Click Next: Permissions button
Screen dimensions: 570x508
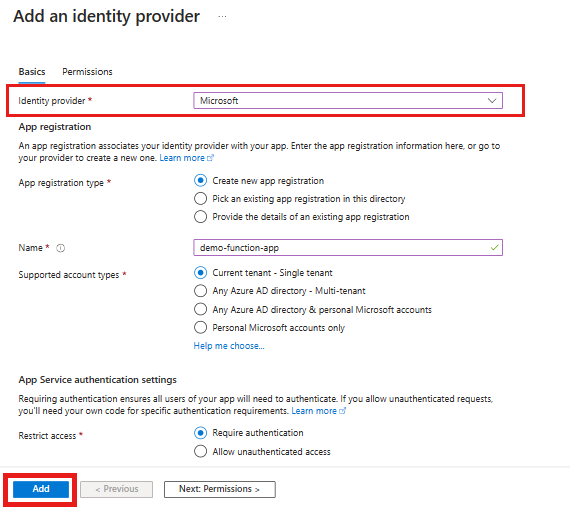220,489
